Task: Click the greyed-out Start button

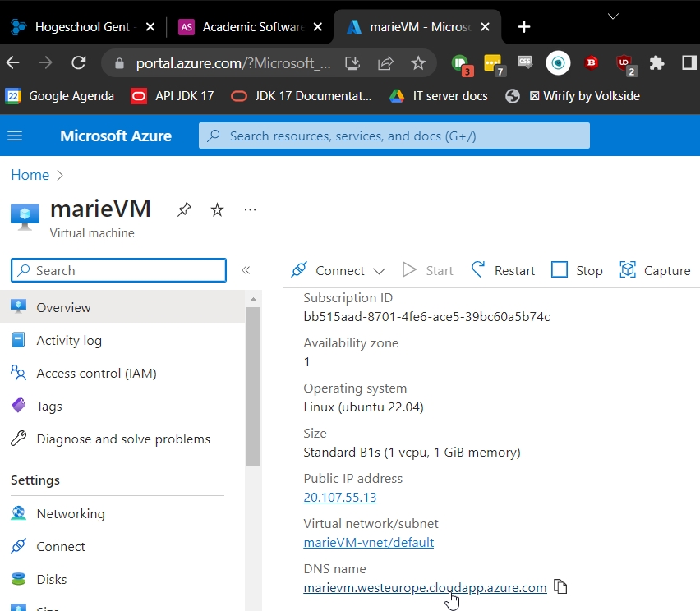Action: click(427, 270)
